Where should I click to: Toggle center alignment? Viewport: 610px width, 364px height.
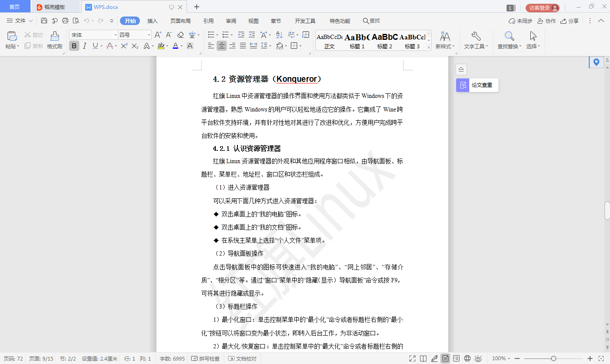pos(222,46)
